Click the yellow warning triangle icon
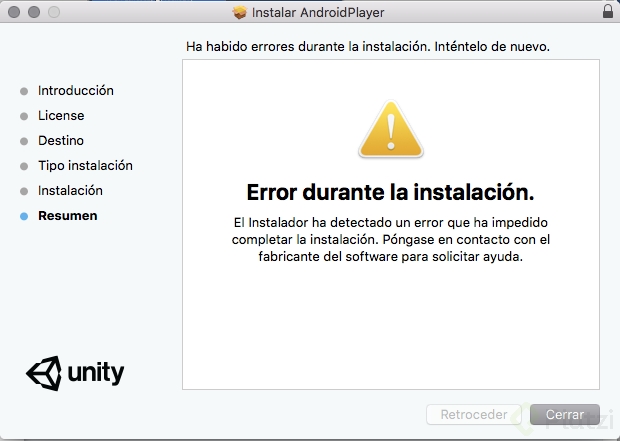 pos(391,129)
